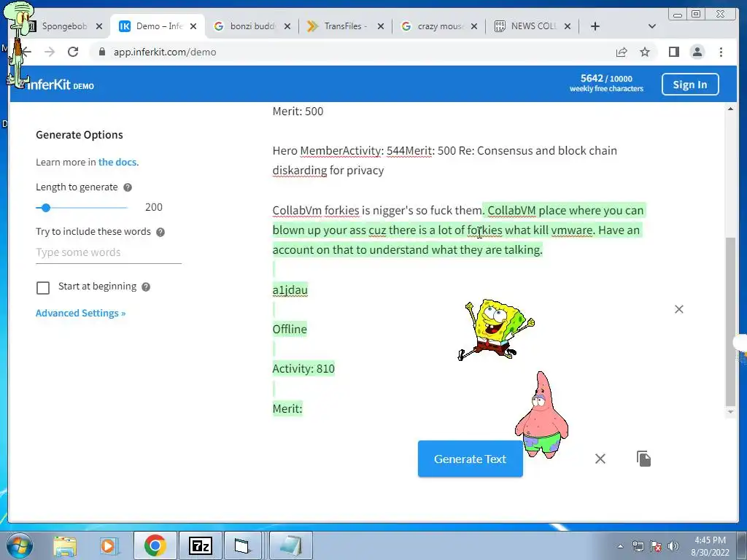Open 7-Zip from the taskbar
747x560 pixels.
point(200,545)
